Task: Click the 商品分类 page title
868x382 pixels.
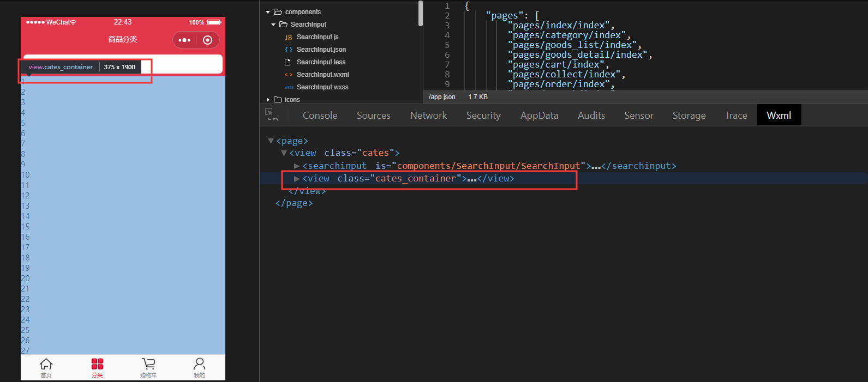Action: pos(123,39)
